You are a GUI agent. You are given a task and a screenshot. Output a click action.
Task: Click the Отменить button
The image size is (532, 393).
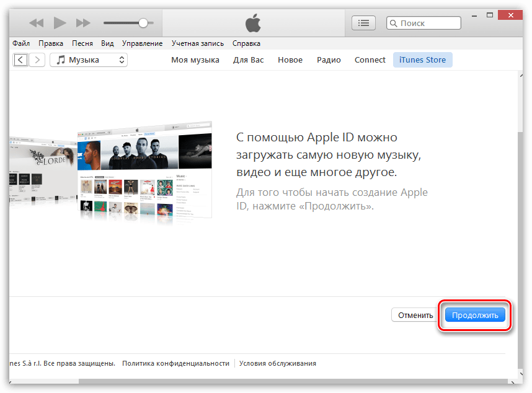pos(415,315)
